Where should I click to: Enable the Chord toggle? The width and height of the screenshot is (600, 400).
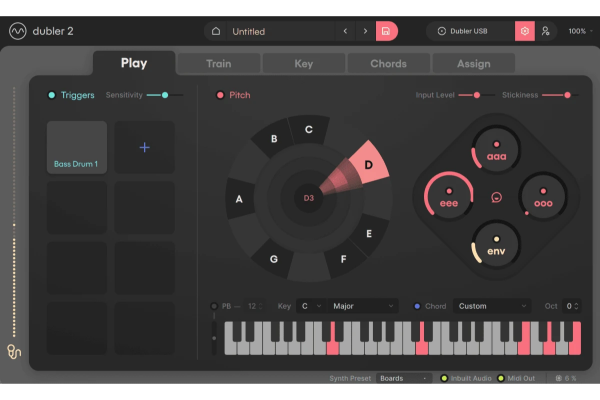[x=418, y=306]
